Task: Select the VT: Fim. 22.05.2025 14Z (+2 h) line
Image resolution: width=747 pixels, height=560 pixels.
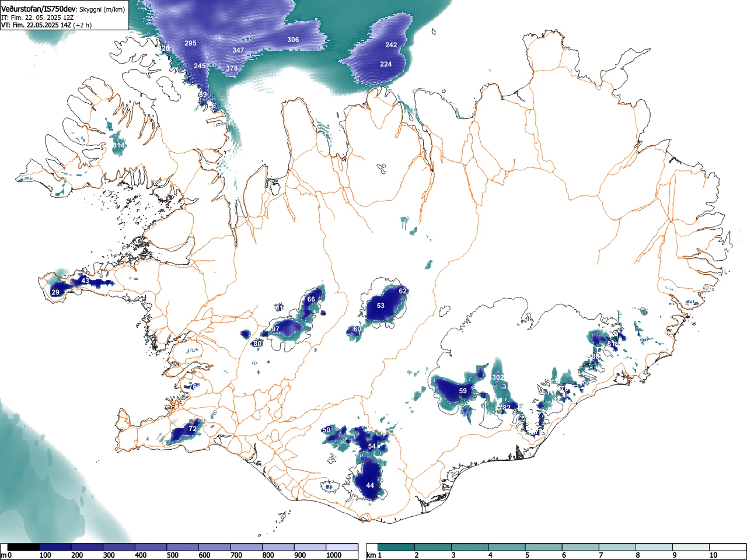Action: coord(46,25)
